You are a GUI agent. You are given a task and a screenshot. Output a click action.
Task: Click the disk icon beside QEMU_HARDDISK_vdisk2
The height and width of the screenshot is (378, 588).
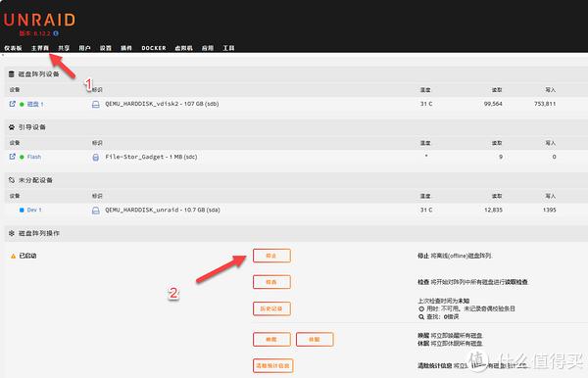(x=96, y=104)
